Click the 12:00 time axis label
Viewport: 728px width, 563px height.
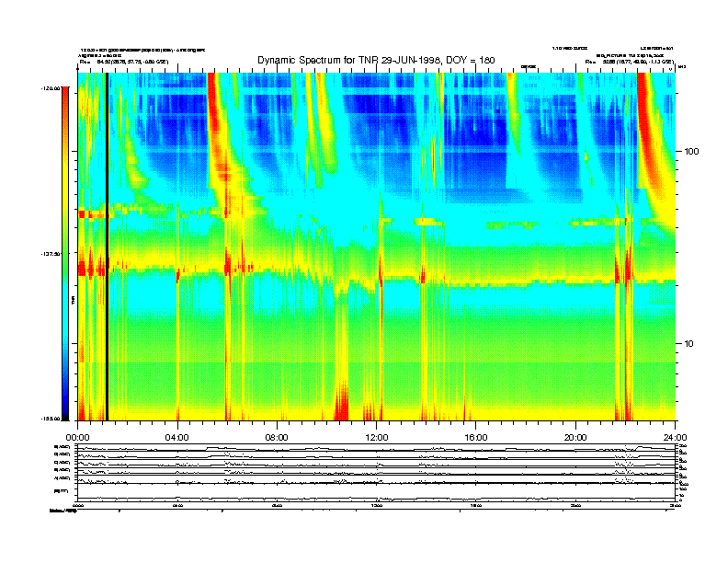[377, 438]
